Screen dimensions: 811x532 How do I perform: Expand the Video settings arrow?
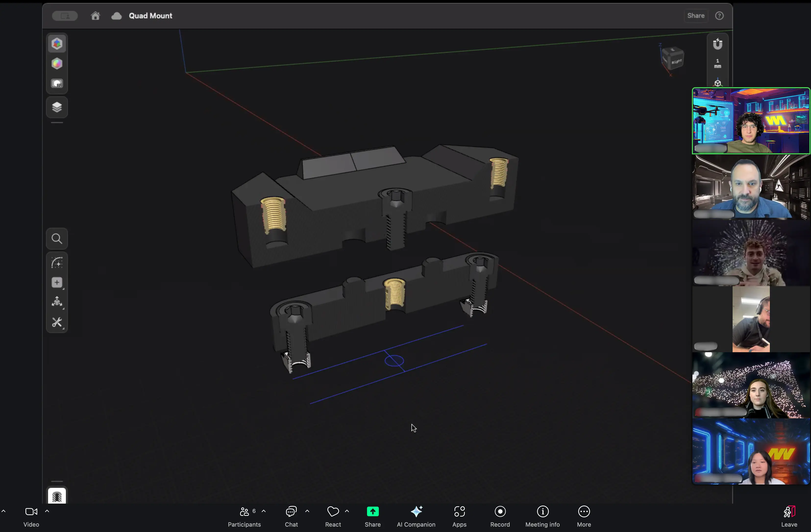(x=47, y=511)
